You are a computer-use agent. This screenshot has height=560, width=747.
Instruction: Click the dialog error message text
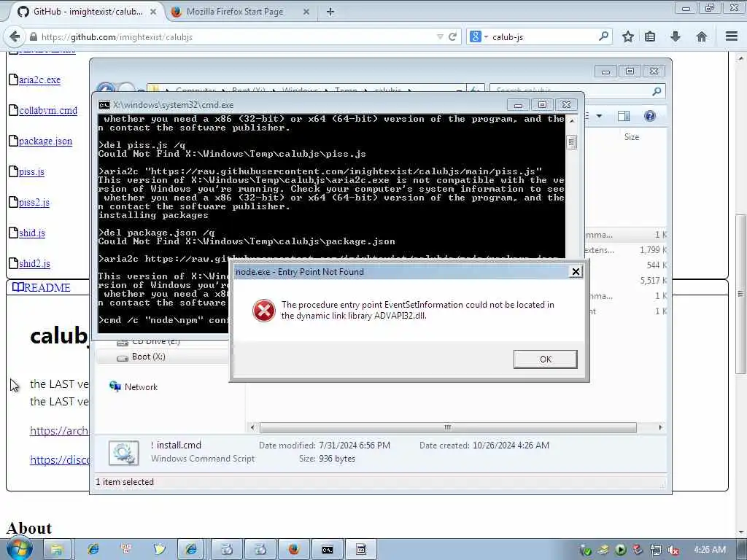417,310
